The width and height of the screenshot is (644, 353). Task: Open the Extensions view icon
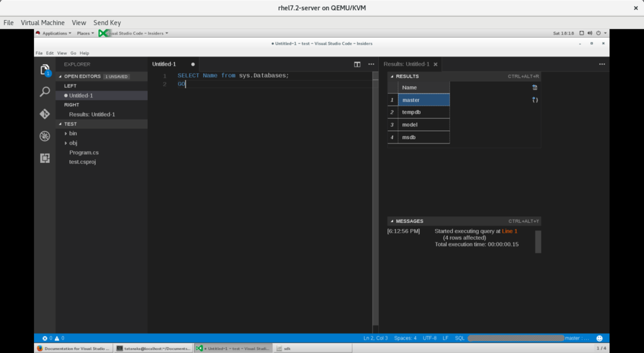point(45,158)
